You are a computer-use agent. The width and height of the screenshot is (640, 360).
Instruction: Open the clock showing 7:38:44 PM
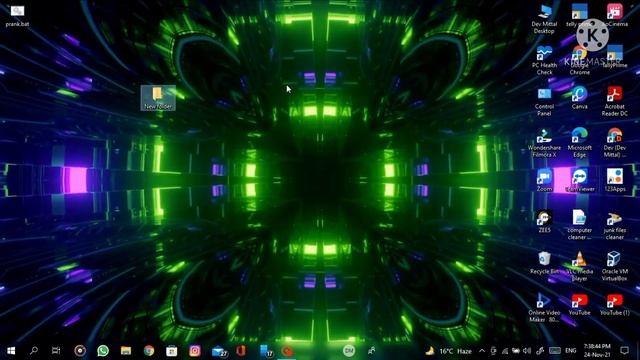(596, 351)
